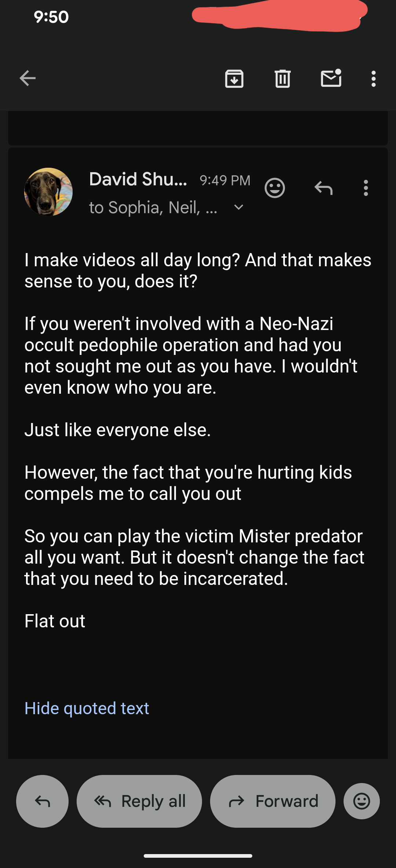This screenshot has height=868, width=396.
Task: Delete email with trash icon
Action: pos(283,78)
